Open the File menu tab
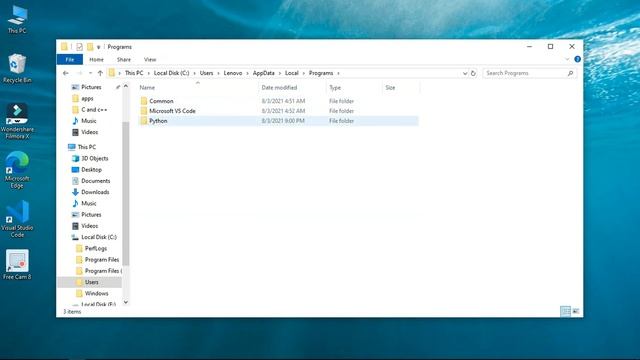This screenshot has width=640, height=360. tap(70, 60)
